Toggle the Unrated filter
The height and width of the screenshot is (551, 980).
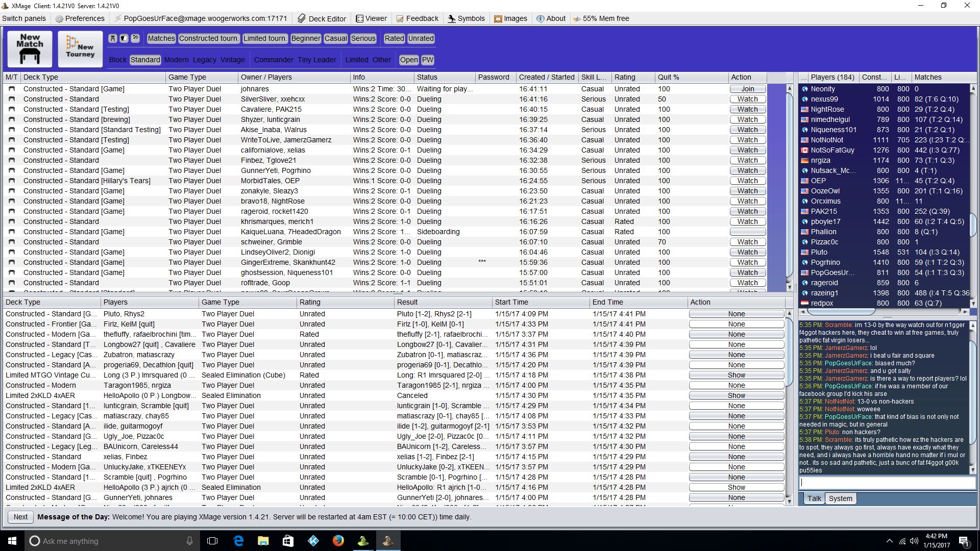(421, 38)
